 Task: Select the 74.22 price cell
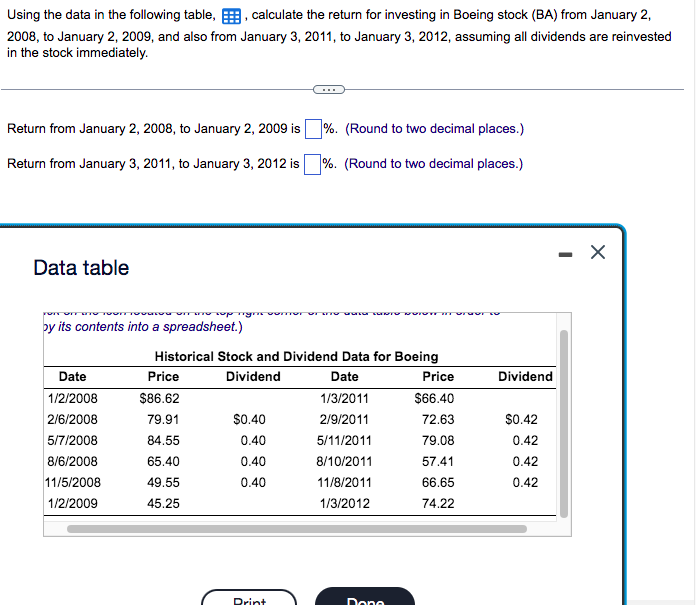(x=438, y=503)
